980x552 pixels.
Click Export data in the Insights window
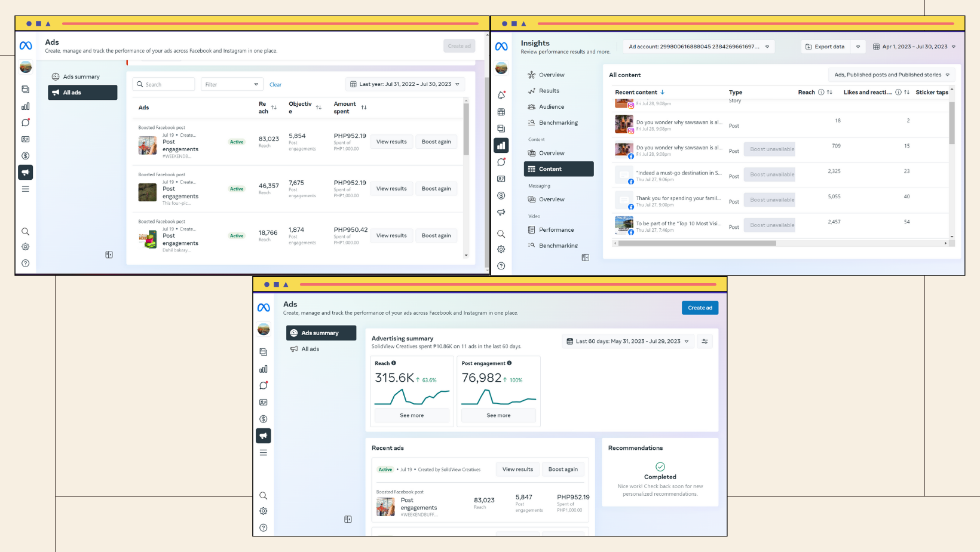(826, 47)
